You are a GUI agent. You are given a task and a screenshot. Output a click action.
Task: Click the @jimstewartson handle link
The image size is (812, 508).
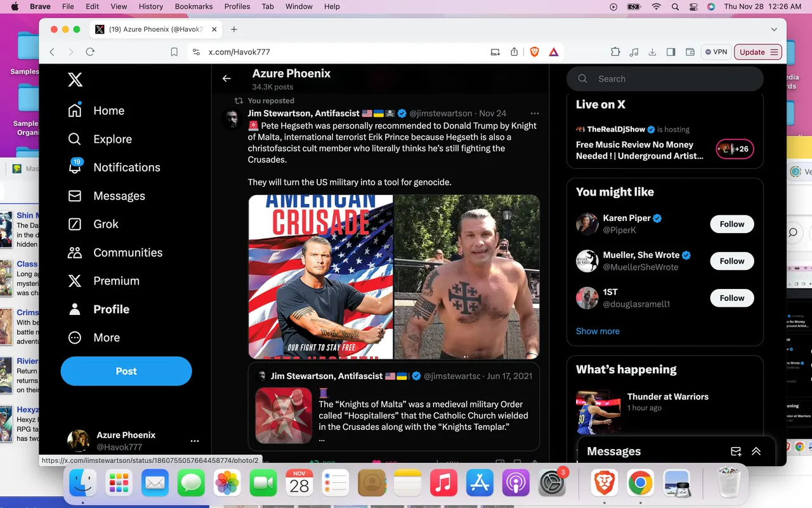point(441,113)
